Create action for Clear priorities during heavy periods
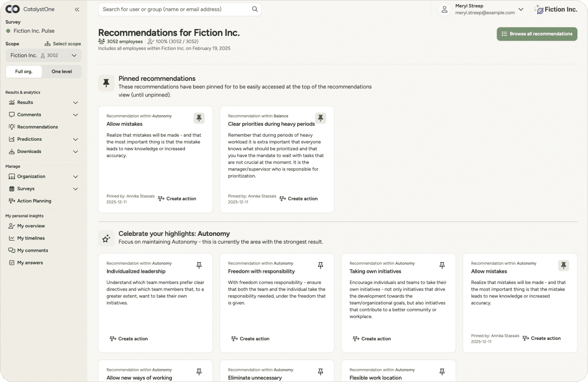 point(298,199)
